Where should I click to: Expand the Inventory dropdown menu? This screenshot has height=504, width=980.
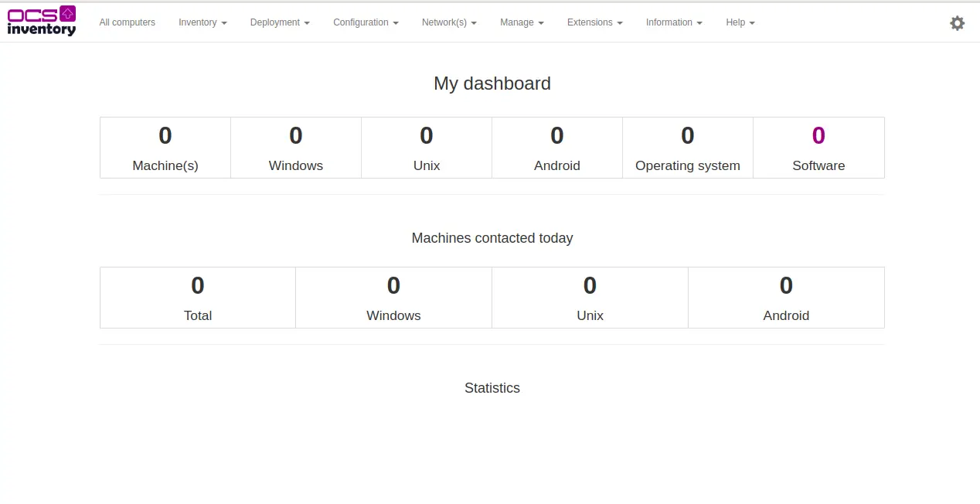(202, 22)
